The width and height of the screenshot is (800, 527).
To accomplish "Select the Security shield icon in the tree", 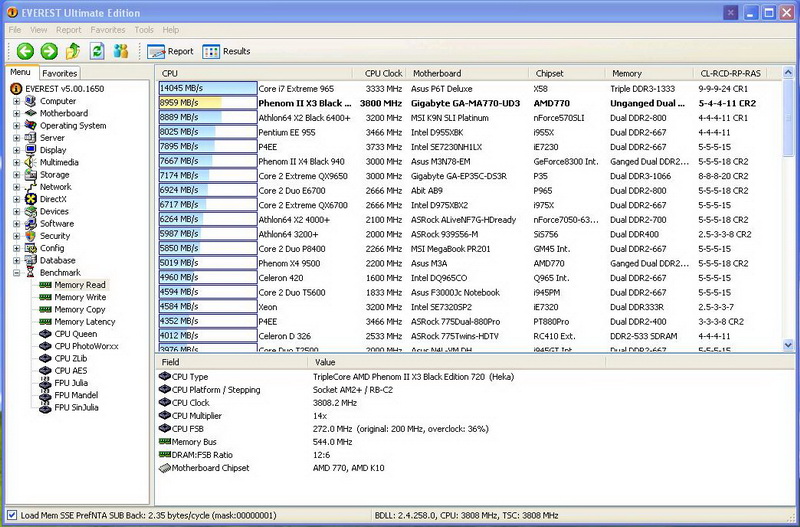I will pos(31,236).
